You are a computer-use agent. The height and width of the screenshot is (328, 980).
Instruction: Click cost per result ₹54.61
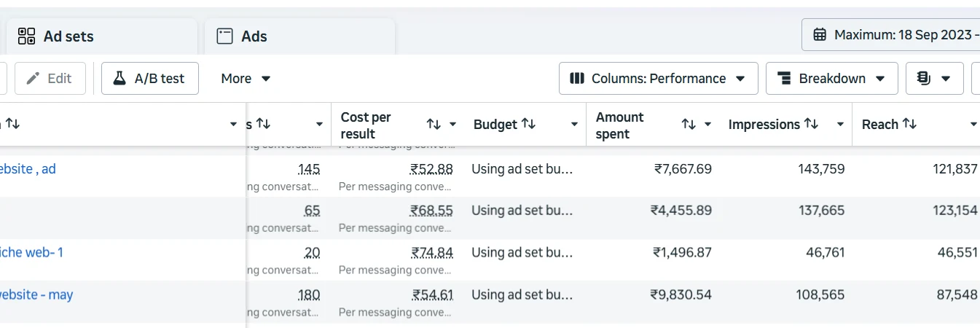[433, 295]
